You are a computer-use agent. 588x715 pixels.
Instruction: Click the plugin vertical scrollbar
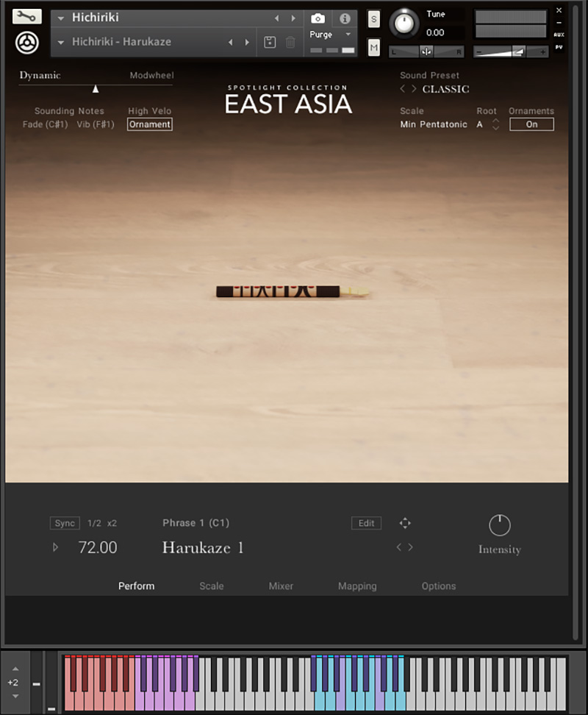pos(576,321)
